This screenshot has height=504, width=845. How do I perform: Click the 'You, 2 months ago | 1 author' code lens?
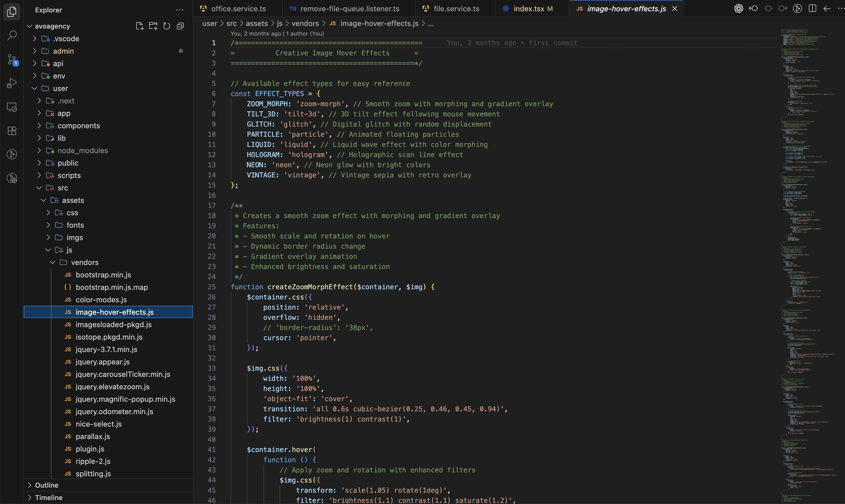(277, 34)
